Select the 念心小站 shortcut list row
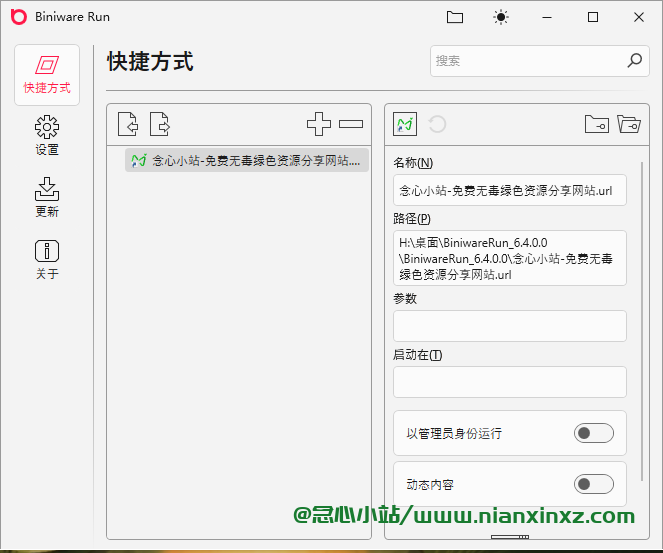This screenshot has width=663, height=553. pos(247,160)
